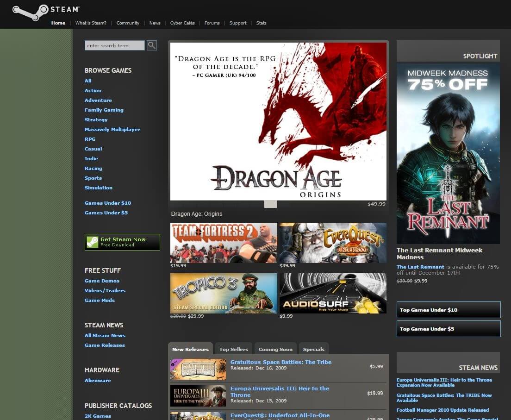
Task: Browse the Massively Multiplayer category
Action: [112, 130]
